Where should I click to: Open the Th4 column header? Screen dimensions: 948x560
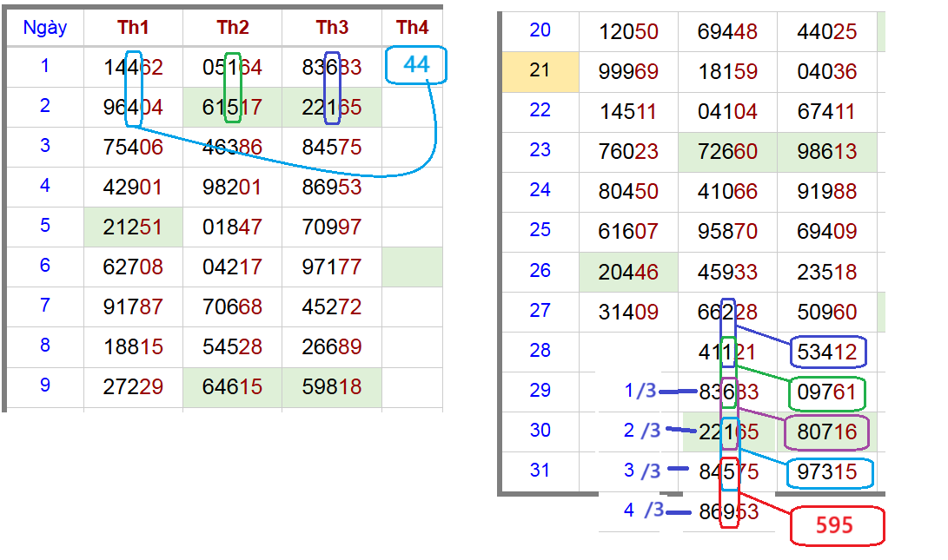[412, 28]
